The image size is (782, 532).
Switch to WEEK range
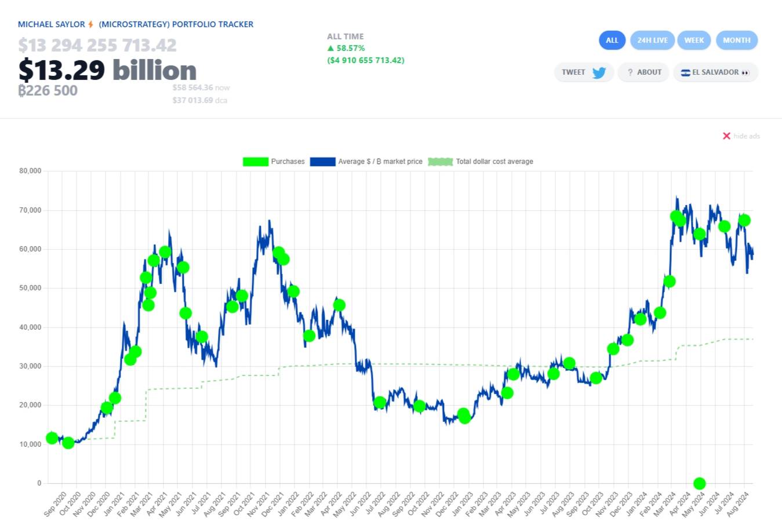pos(694,40)
